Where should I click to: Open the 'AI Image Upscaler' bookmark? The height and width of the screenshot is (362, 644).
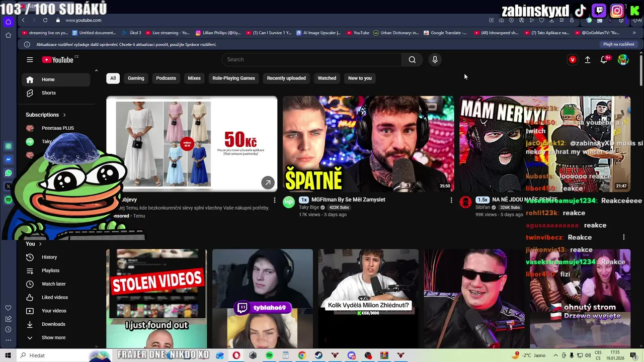(x=318, y=33)
